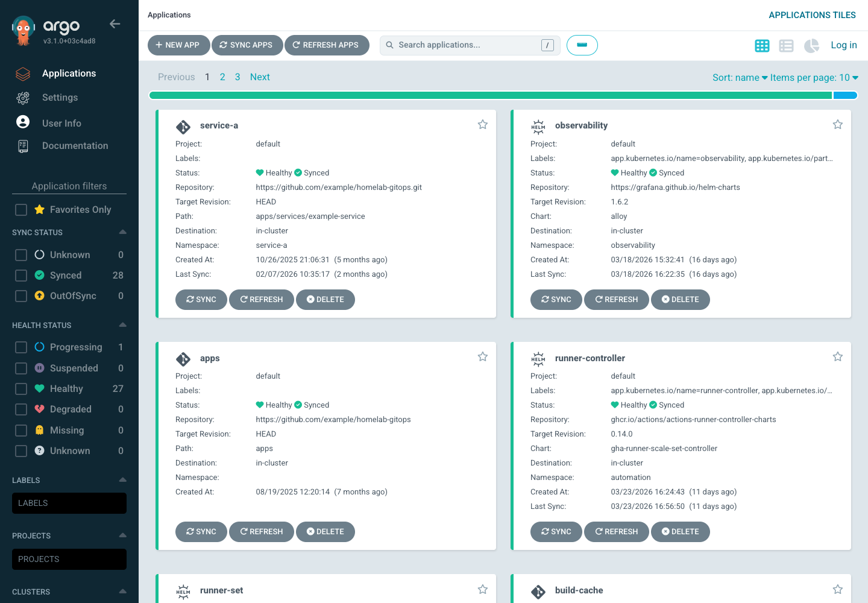Go to the Next page

tap(260, 77)
